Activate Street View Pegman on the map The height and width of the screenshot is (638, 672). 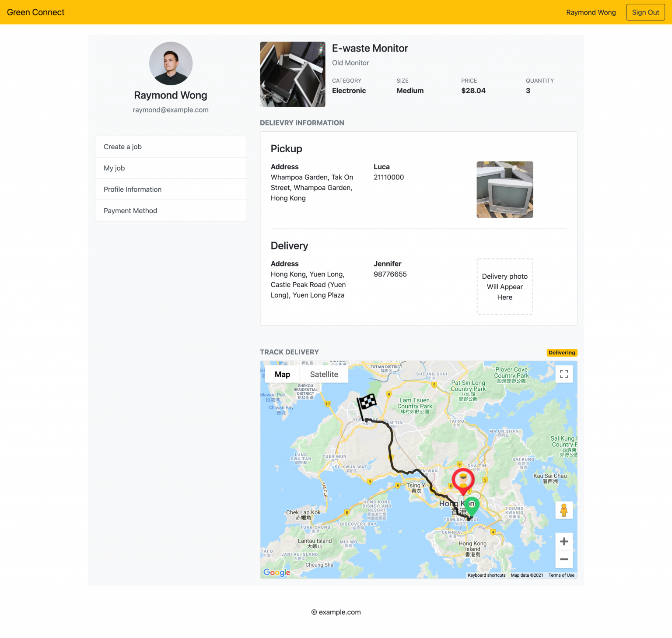click(x=564, y=510)
